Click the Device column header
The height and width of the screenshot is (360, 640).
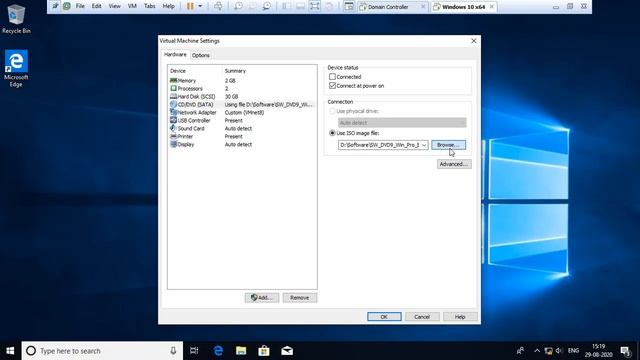(178, 71)
